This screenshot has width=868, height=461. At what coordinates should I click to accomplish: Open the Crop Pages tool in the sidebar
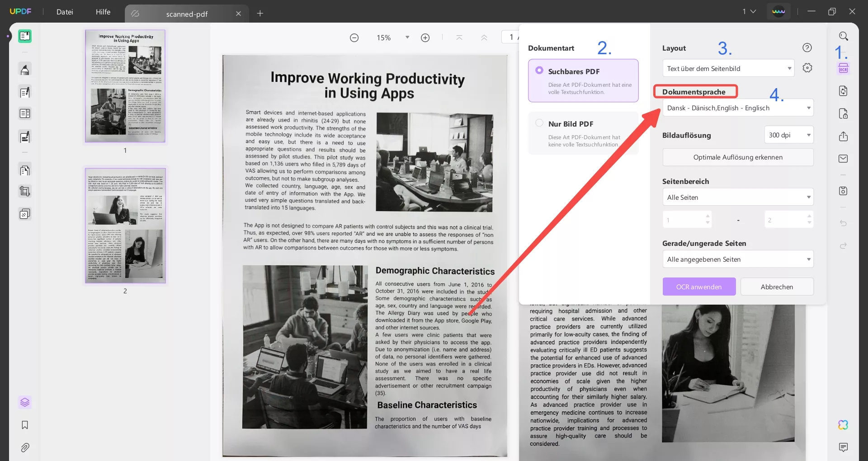tap(25, 191)
